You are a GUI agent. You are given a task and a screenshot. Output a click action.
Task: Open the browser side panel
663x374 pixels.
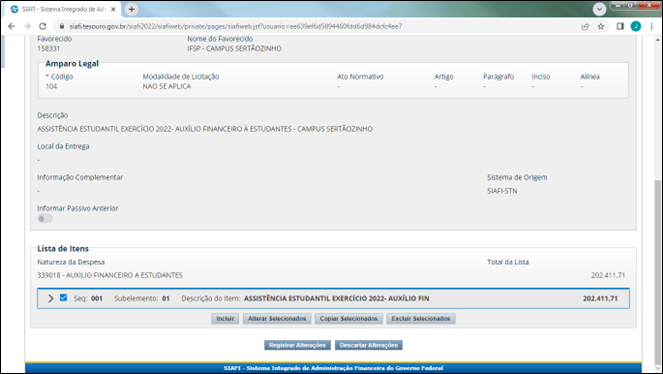click(x=620, y=26)
